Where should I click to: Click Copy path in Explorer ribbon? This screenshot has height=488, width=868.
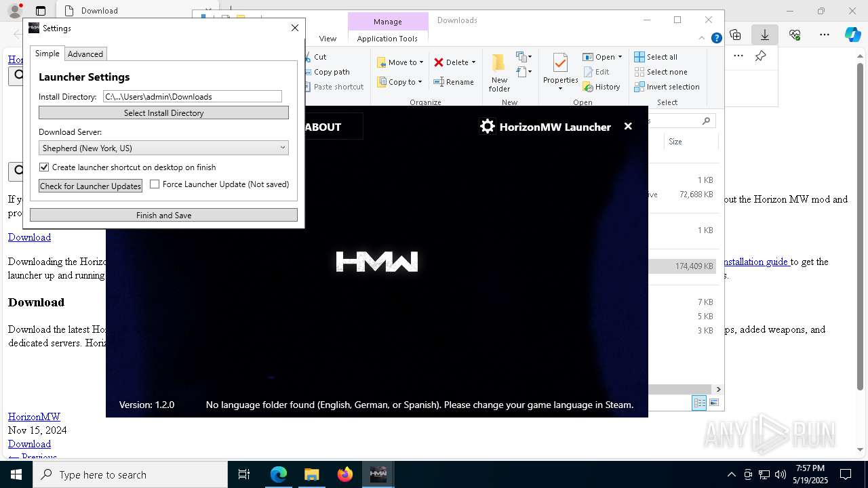(x=332, y=72)
